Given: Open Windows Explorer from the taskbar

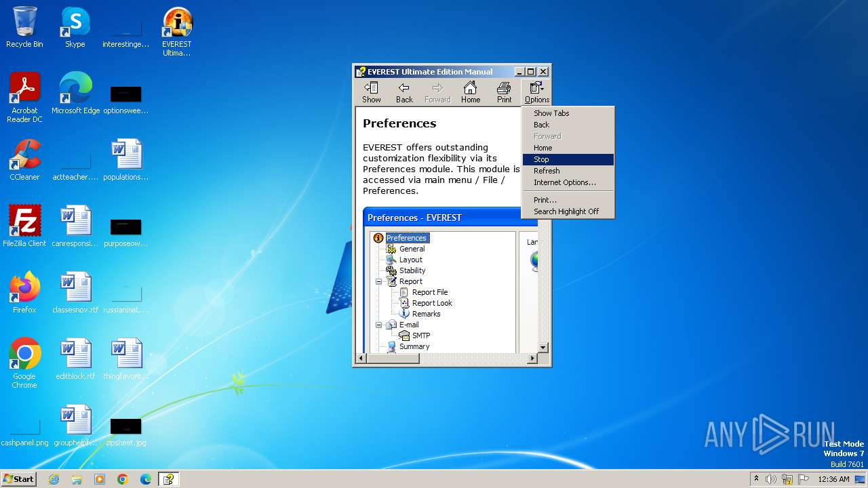Looking at the screenshot, I should pos(77,479).
